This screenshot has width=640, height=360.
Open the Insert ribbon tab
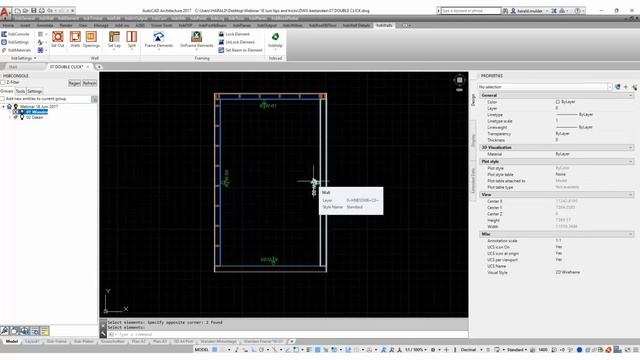click(25, 25)
